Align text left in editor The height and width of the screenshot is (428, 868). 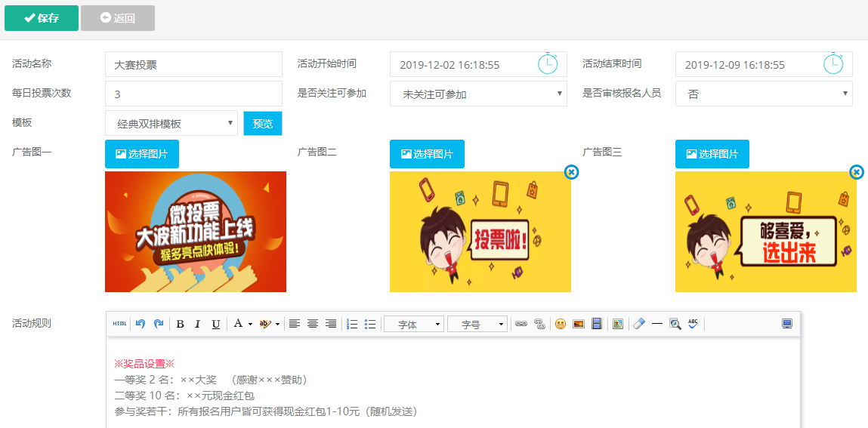[295, 324]
